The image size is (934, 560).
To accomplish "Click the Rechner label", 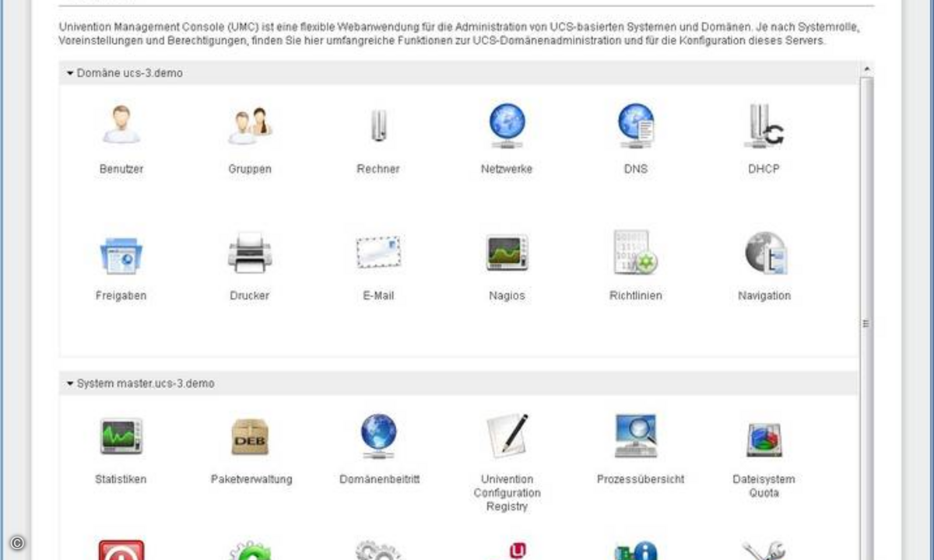I will click(378, 169).
